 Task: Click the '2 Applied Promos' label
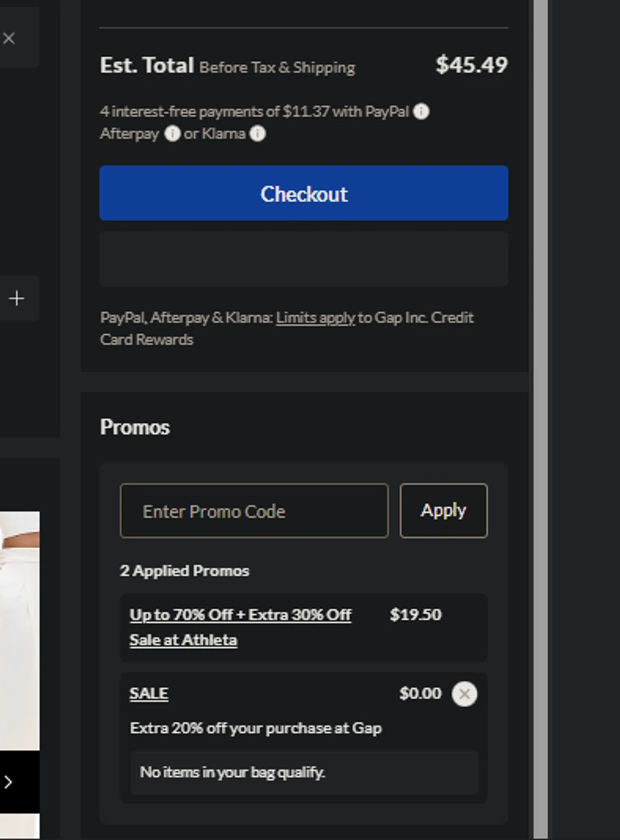[184, 571]
